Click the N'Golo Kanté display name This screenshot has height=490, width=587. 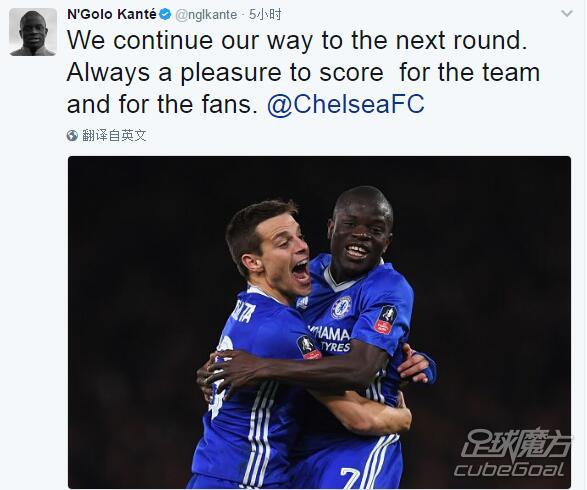[x=112, y=15]
